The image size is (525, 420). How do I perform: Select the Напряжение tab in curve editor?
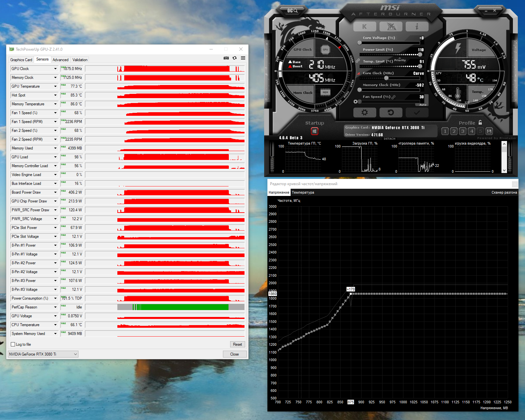[x=279, y=192]
